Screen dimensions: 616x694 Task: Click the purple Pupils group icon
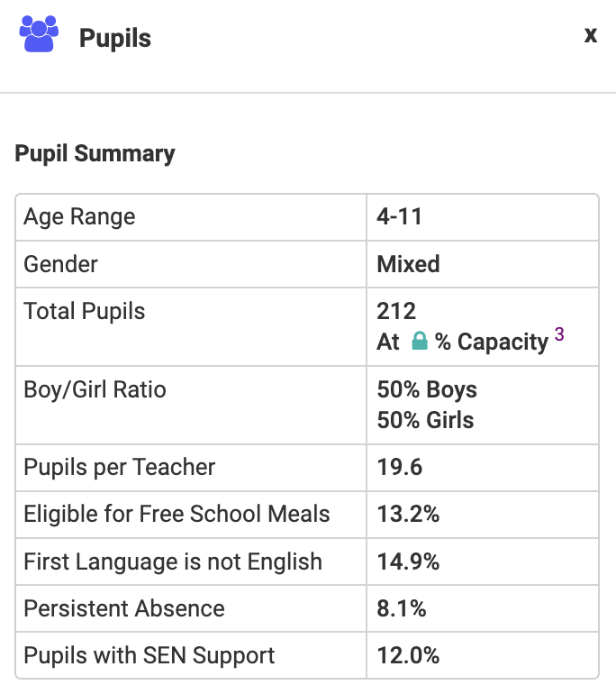(x=39, y=34)
